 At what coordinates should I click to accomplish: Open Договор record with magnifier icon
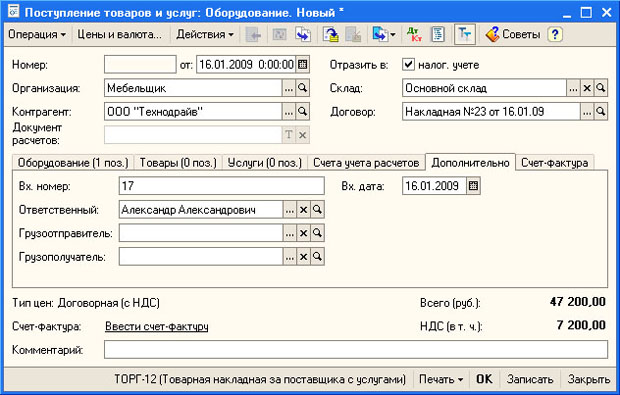(x=601, y=112)
